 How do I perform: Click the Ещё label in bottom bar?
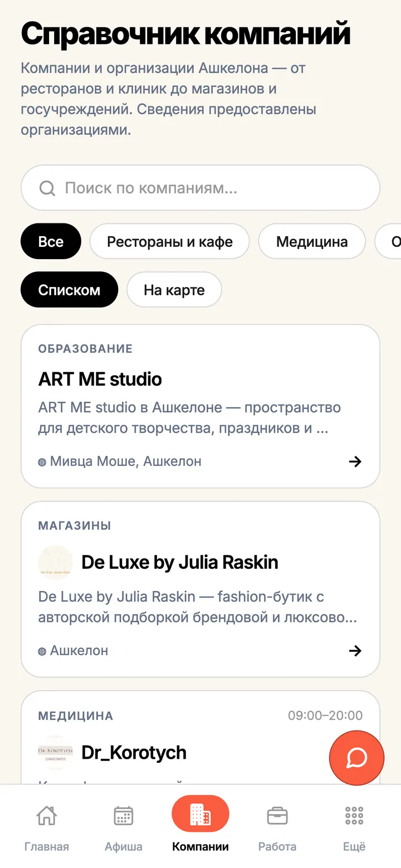point(354,847)
